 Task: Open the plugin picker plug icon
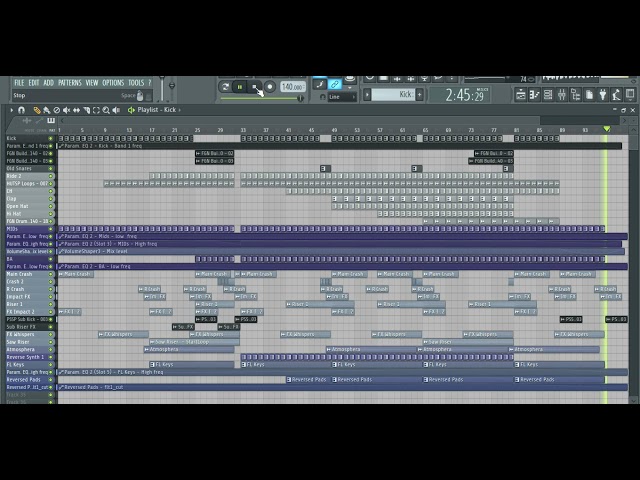[603, 95]
